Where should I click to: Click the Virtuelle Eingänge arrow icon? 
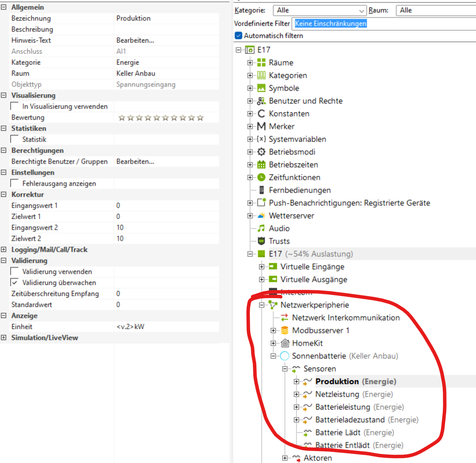273,267
